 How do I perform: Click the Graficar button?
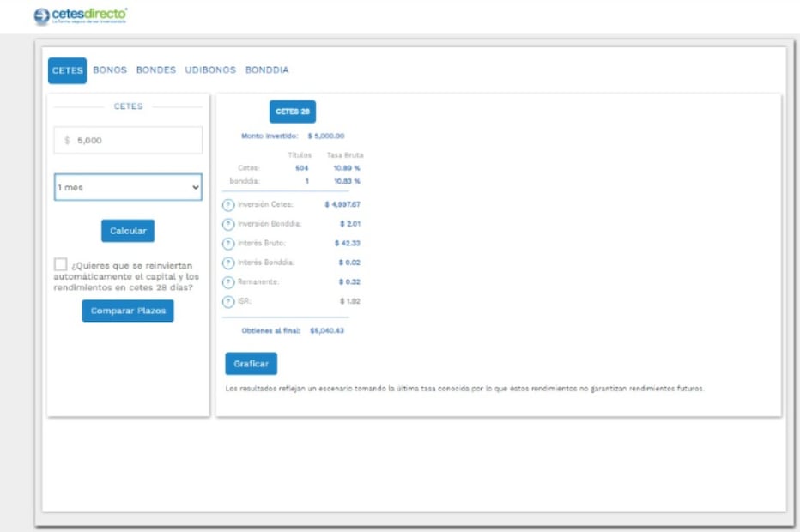click(251, 364)
